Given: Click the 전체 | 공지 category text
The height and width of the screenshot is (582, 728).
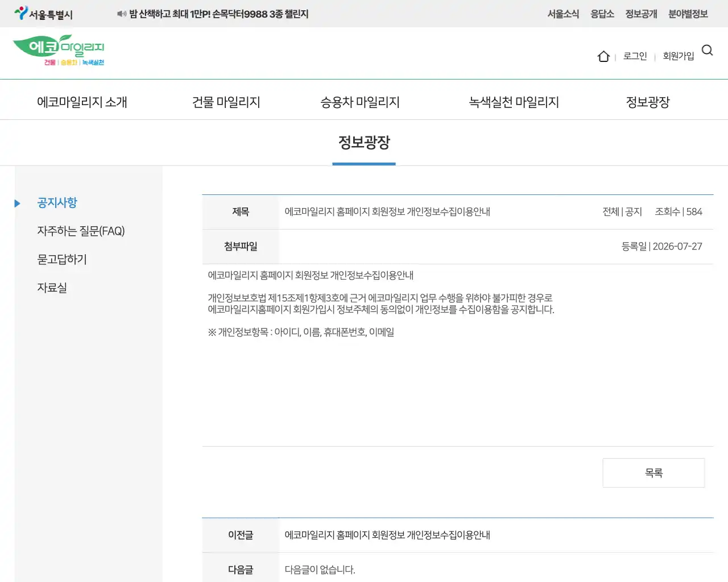Looking at the screenshot, I should pos(622,211).
